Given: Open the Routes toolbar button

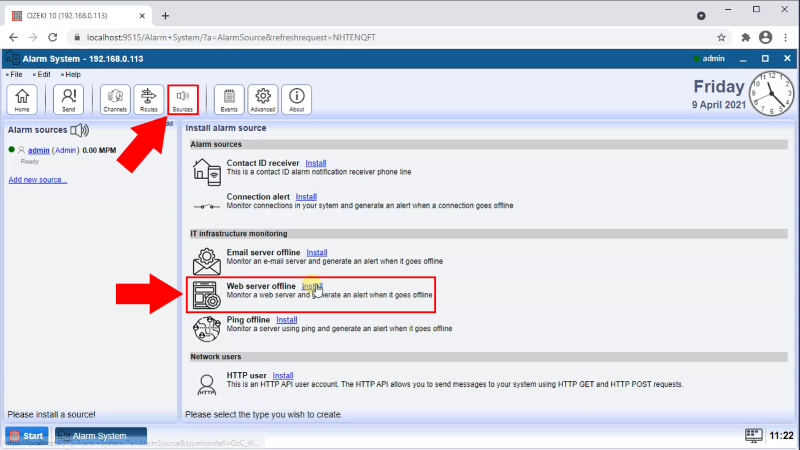Looking at the screenshot, I should click(x=148, y=99).
